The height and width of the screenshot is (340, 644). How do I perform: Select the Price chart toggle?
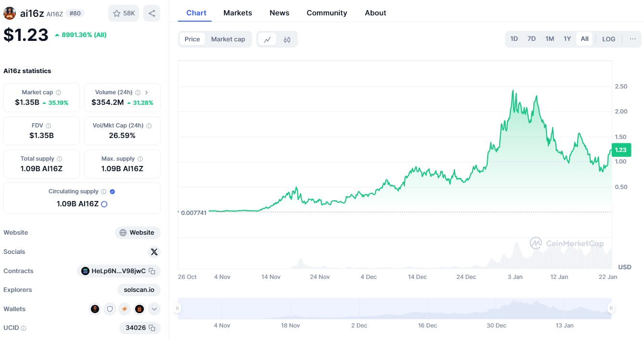[x=192, y=39]
